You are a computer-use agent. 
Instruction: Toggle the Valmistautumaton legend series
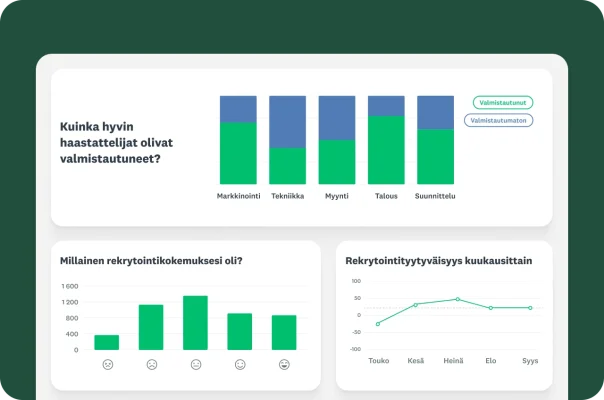pyautogui.click(x=499, y=120)
